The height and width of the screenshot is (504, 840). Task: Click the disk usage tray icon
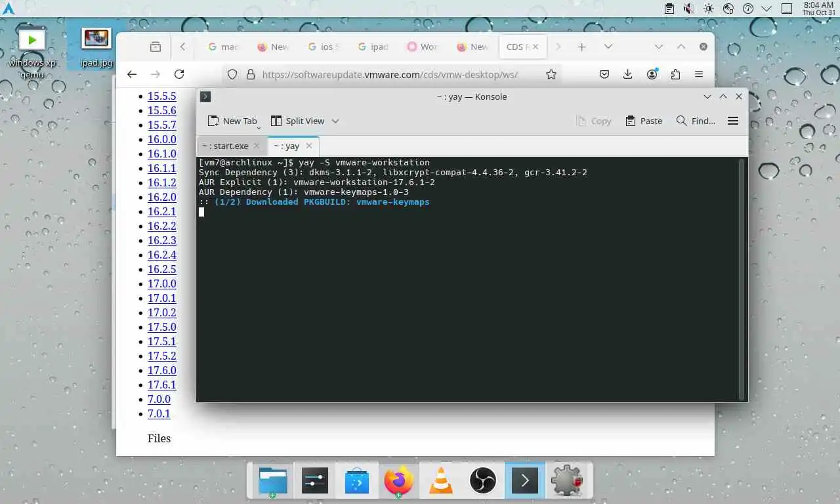click(728, 9)
